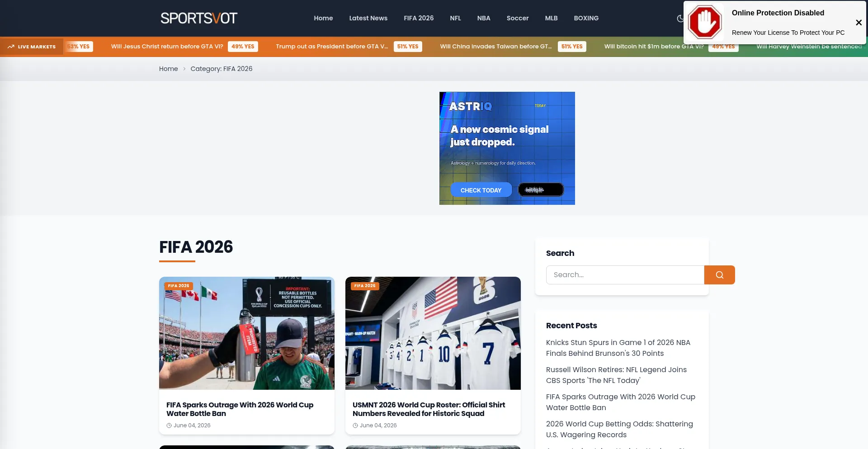This screenshot has width=868, height=449.
Task: Click CHECK TODAY button in Astriq ad
Action: [x=481, y=190]
